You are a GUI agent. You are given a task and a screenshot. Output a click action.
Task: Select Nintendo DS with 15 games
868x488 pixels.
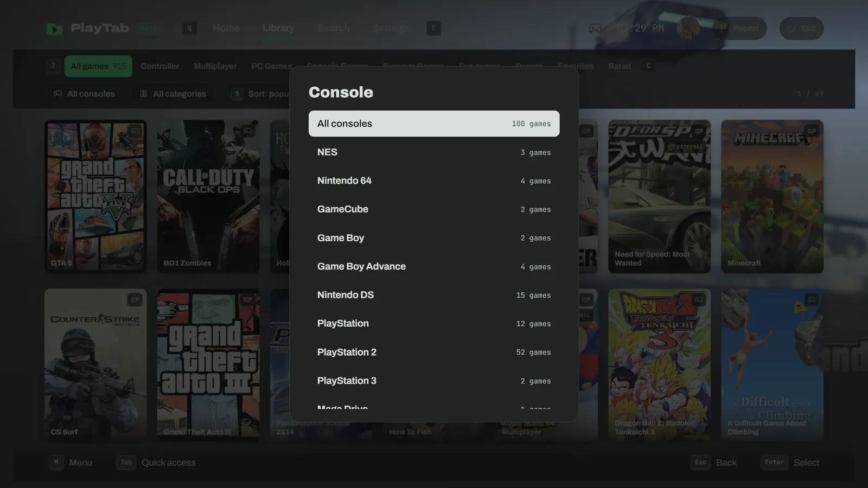click(434, 295)
